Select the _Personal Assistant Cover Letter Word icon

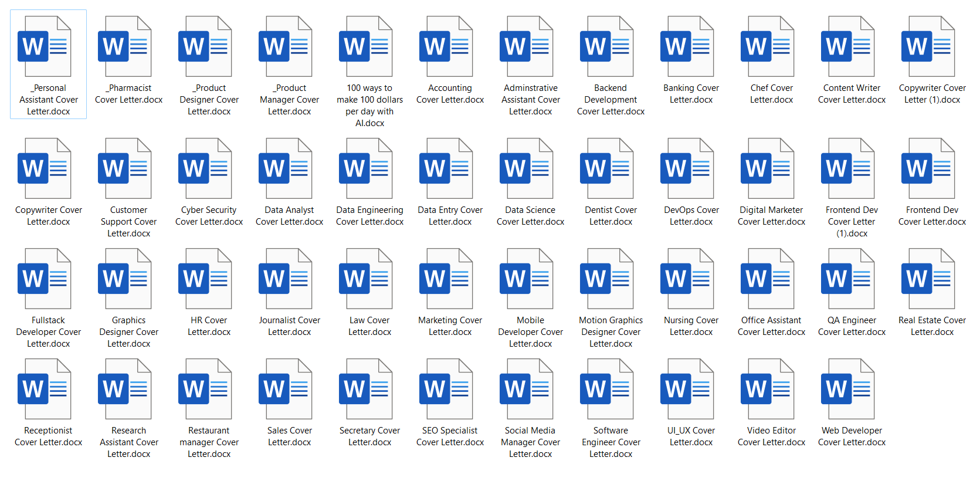pos(45,46)
